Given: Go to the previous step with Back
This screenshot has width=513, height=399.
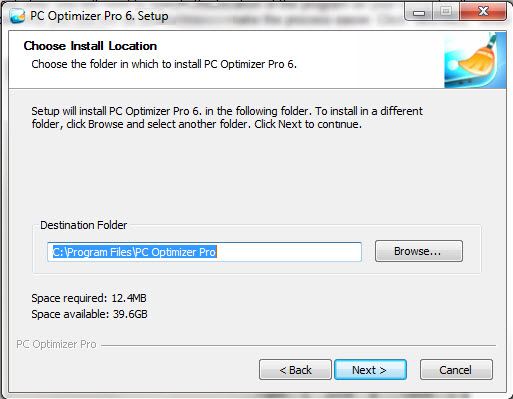Looking at the screenshot, I should [295, 370].
